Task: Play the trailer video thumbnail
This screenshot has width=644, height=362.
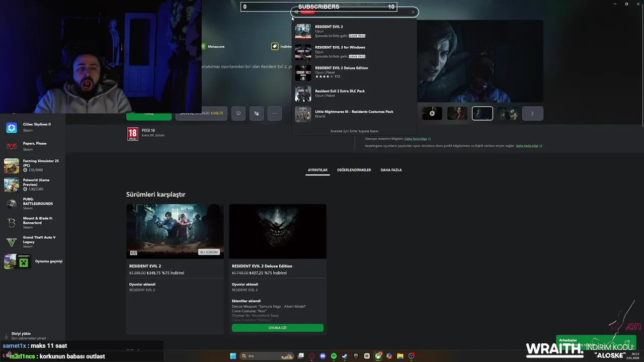Action: click(432, 113)
